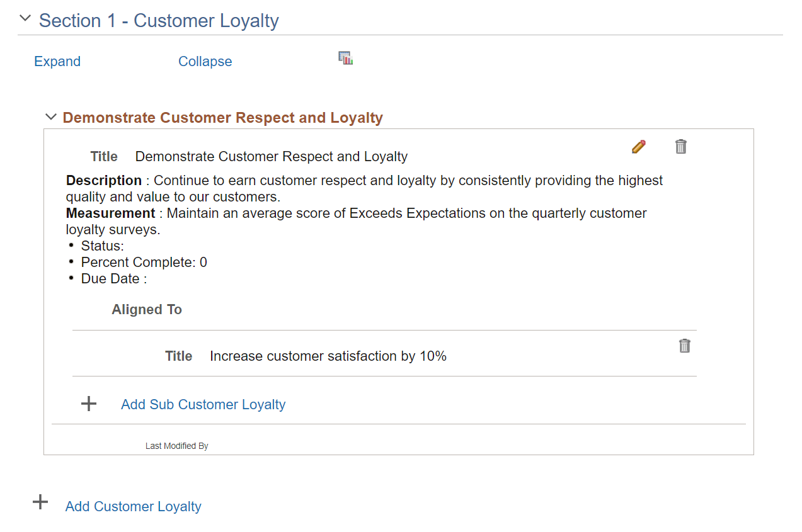Delete the goal using the top trash icon

680,147
